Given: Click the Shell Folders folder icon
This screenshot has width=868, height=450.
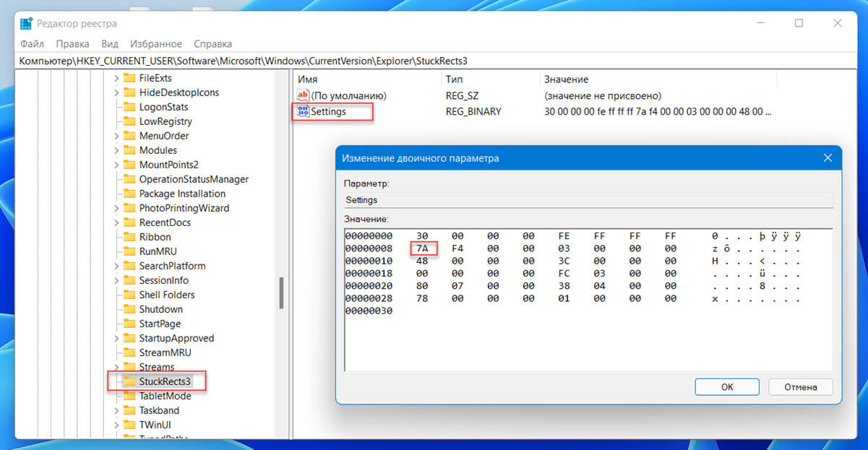Looking at the screenshot, I should coord(129,295).
